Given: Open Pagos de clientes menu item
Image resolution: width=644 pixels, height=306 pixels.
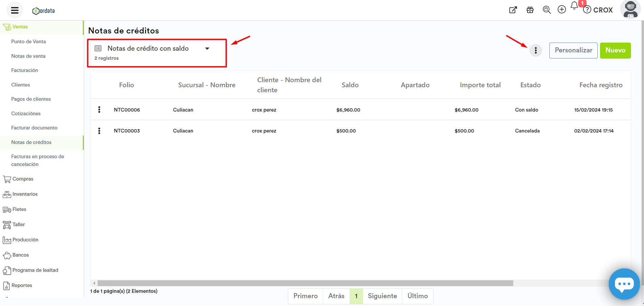Looking at the screenshot, I should pos(31,99).
